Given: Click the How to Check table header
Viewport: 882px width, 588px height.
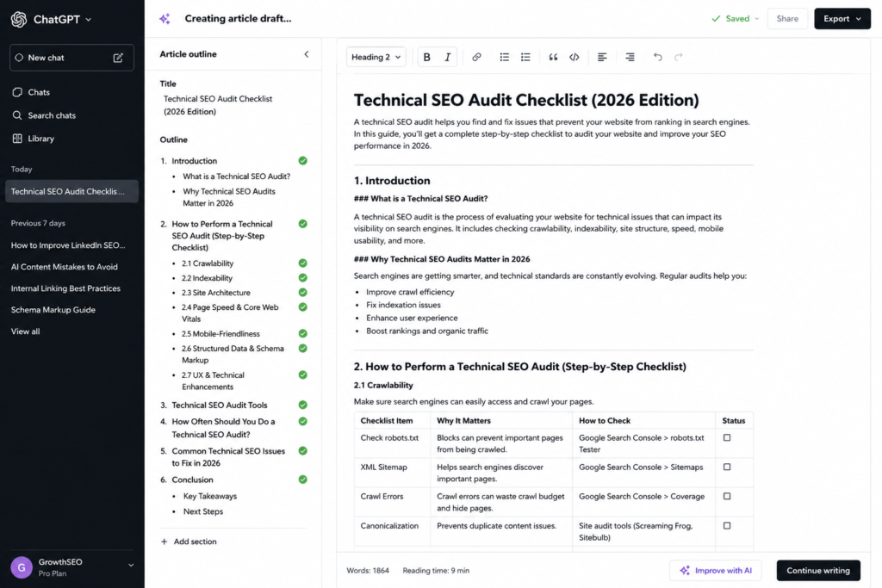Looking at the screenshot, I should [605, 420].
